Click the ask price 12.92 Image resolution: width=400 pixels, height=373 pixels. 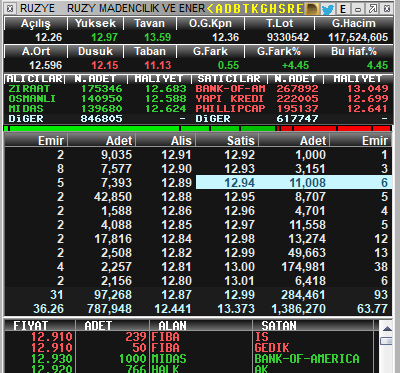point(239,155)
